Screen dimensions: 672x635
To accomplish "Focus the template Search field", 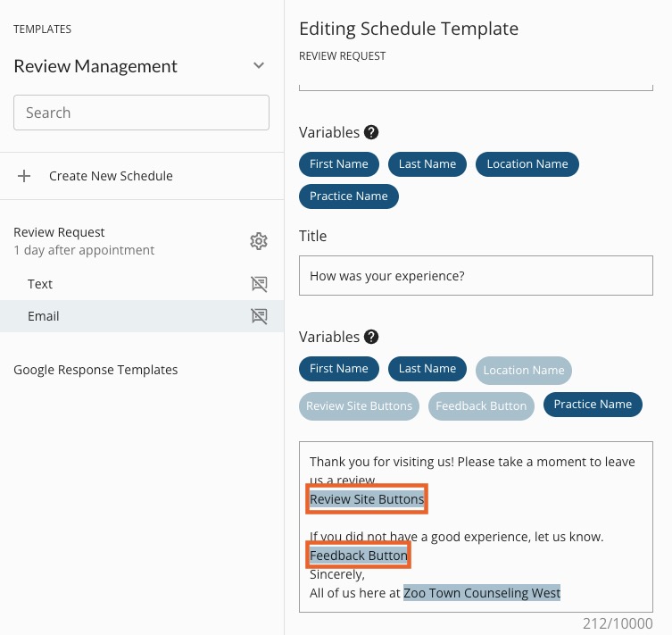I will pos(141,113).
